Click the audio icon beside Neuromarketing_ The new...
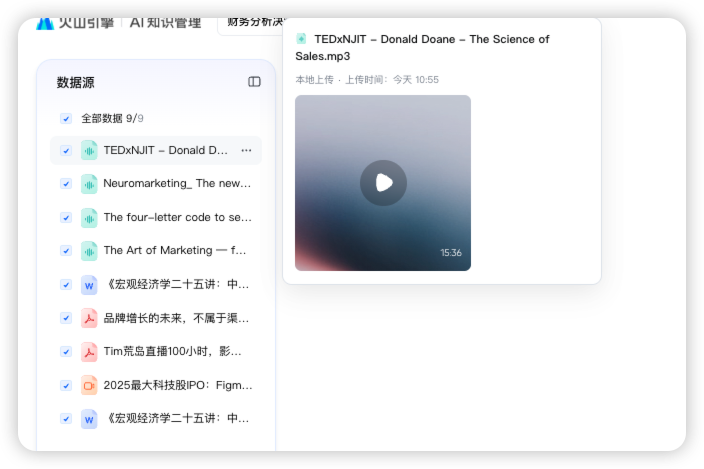 pyautogui.click(x=89, y=184)
